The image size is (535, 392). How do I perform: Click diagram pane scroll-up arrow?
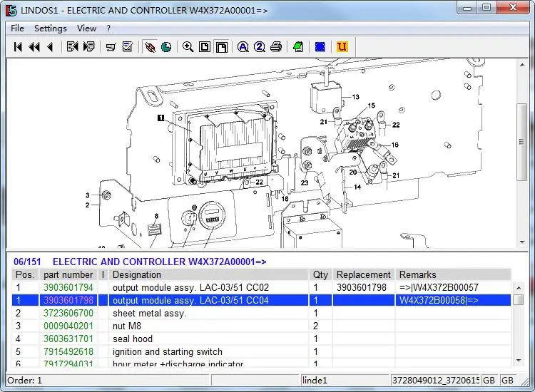tap(522, 65)
